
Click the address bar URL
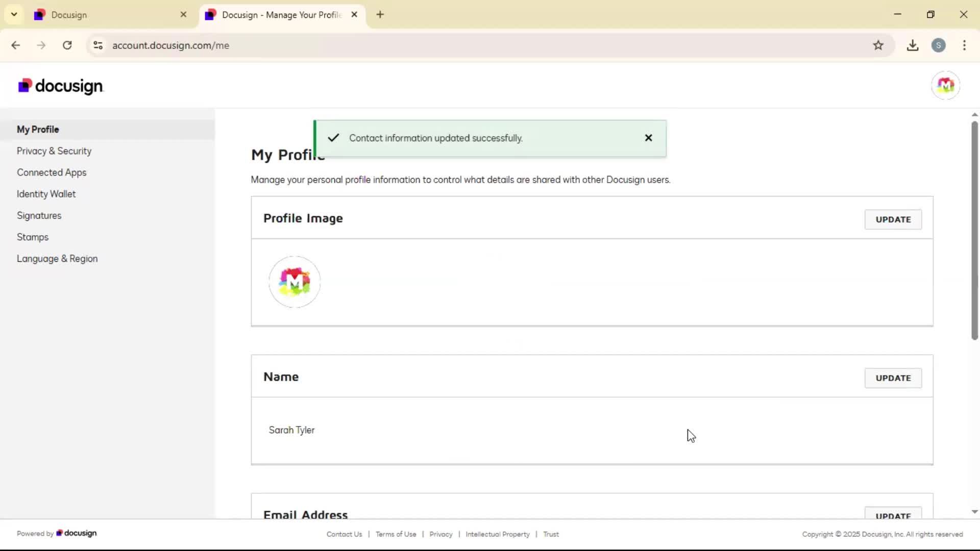pos(170,45)
